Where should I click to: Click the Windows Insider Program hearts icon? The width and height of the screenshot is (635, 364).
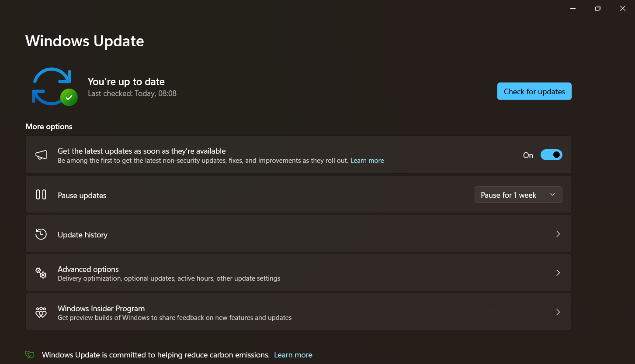41,312
